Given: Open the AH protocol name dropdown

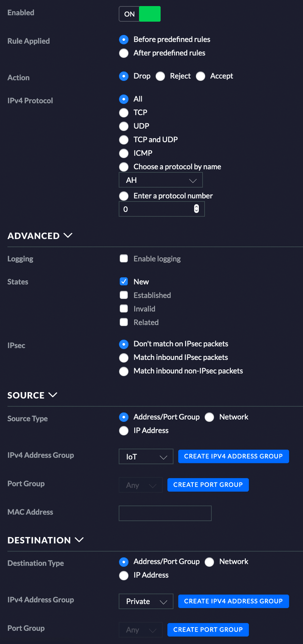Looking at the screenshot, I should (161, 180).
